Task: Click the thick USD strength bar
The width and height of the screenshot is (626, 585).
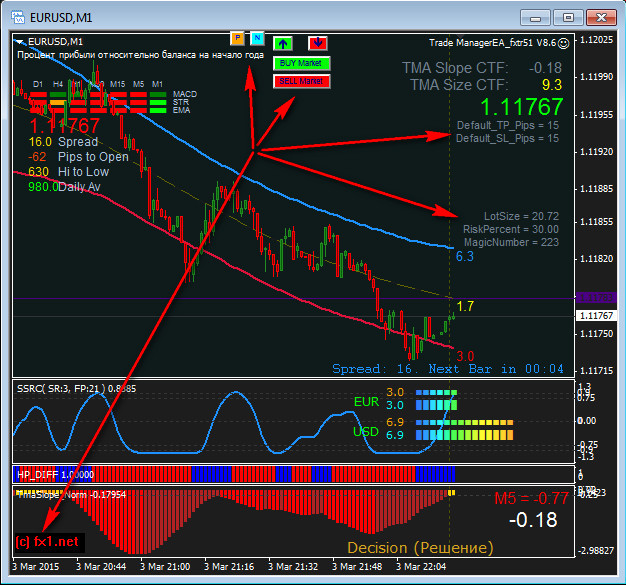Action: 464,435
